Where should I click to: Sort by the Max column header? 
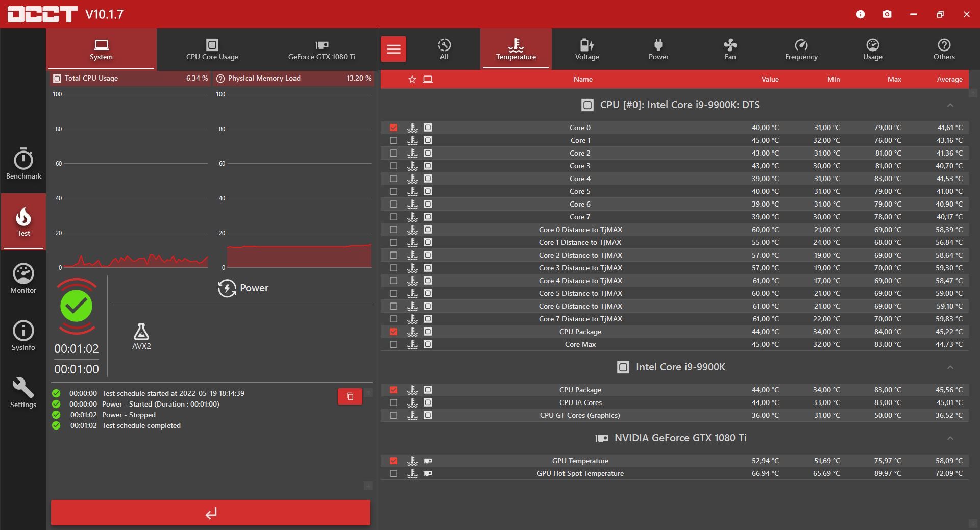pyautogui.click(x=894, y=79)
